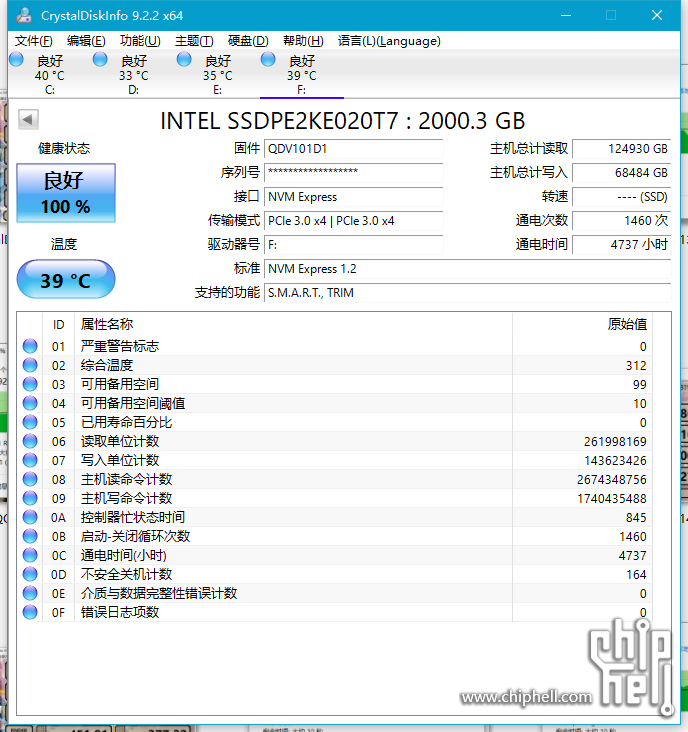Viewport: 688px width, 732px height.
Task: Select the 综合温度 attribute row
Action: [335, 365]
